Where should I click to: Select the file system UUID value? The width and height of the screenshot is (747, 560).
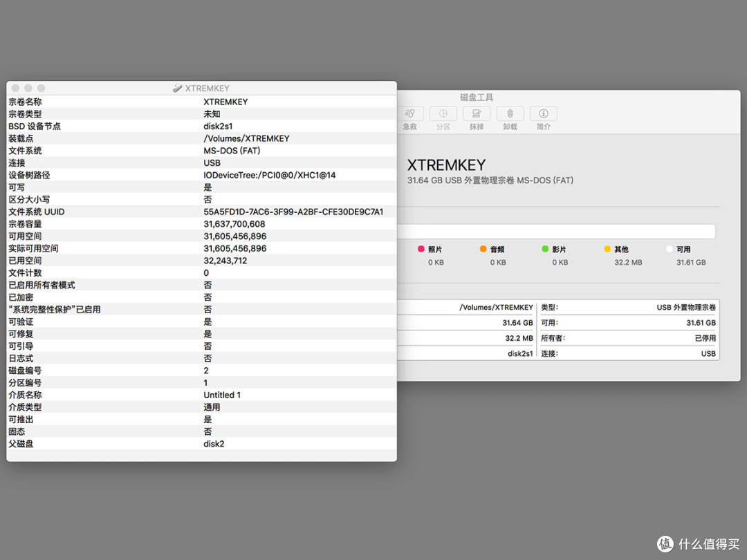(293, 212)
